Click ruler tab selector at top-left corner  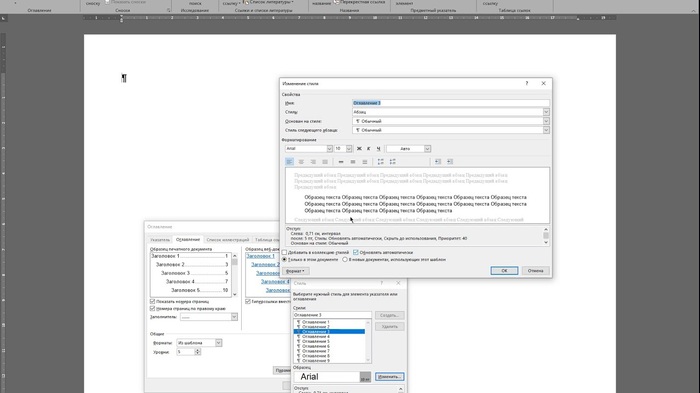pyautogui.click(x=4, y=18)
